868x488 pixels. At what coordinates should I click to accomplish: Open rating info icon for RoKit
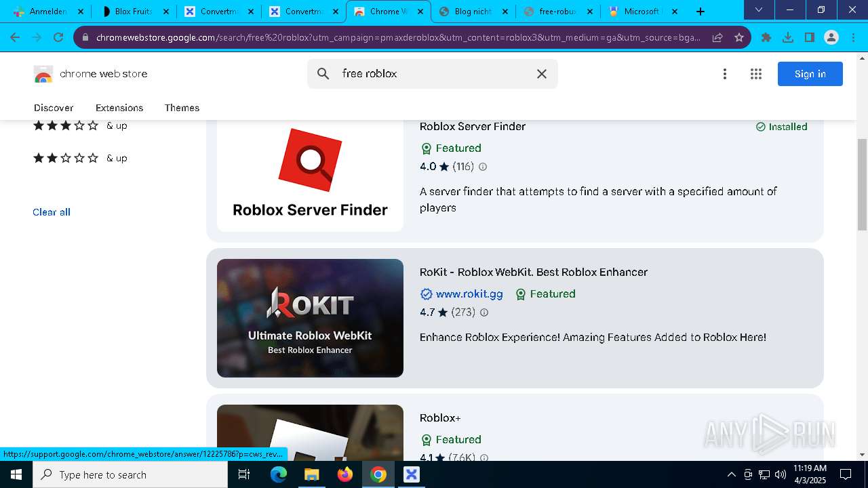(x=484, y=312)
